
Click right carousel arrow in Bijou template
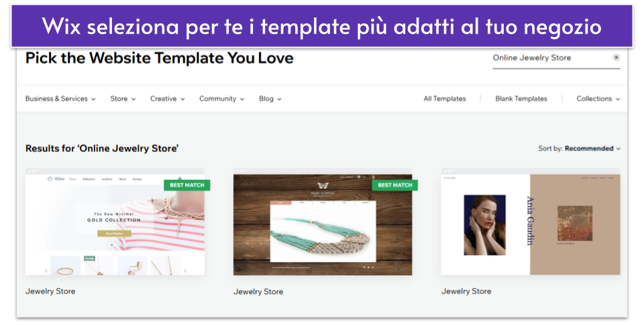185,271
